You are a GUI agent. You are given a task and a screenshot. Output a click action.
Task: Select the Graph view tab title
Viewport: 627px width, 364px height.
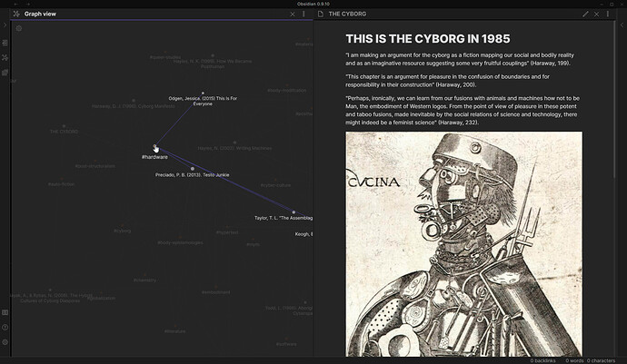pyautogui.click(x=41, y=15)
